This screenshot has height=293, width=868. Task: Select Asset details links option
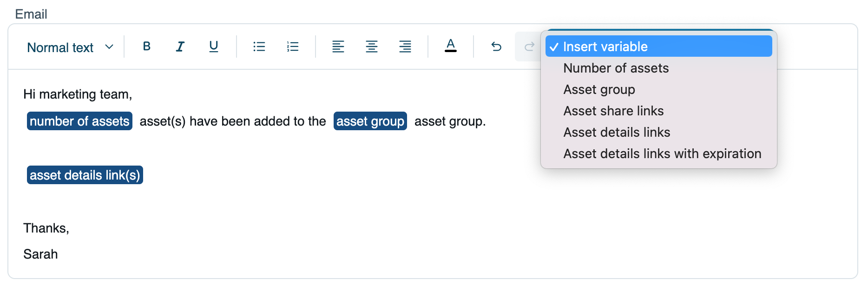617,133
